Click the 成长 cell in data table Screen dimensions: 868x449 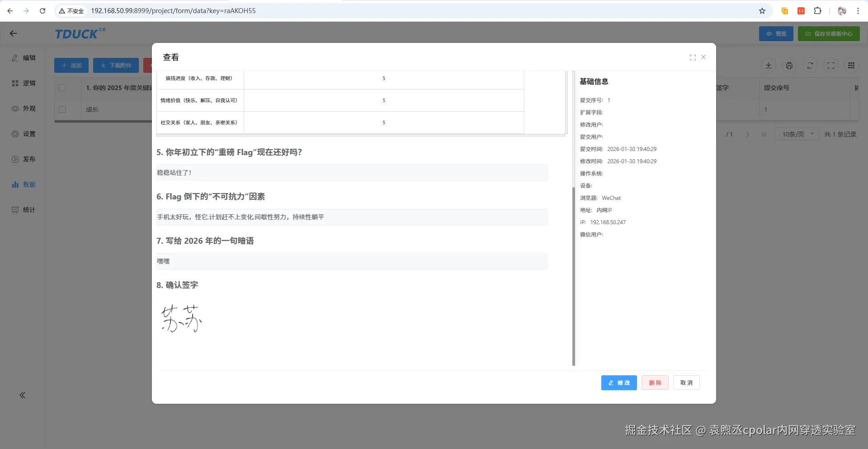[x=92, y=109]
